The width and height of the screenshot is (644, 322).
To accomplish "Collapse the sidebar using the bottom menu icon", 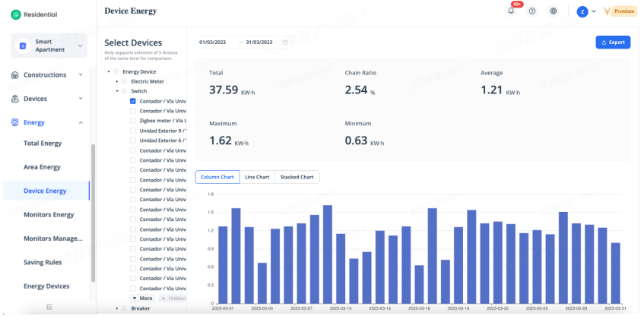I will 49,306.
